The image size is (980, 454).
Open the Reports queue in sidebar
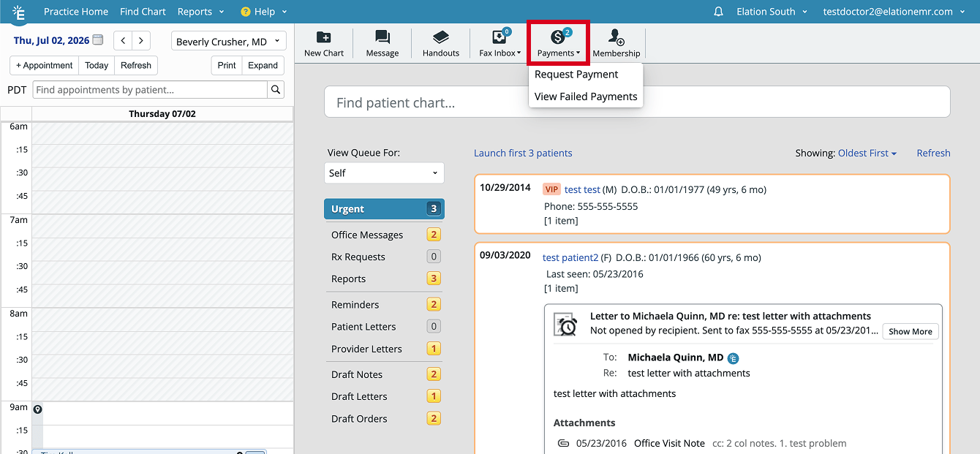coord(384,279)
